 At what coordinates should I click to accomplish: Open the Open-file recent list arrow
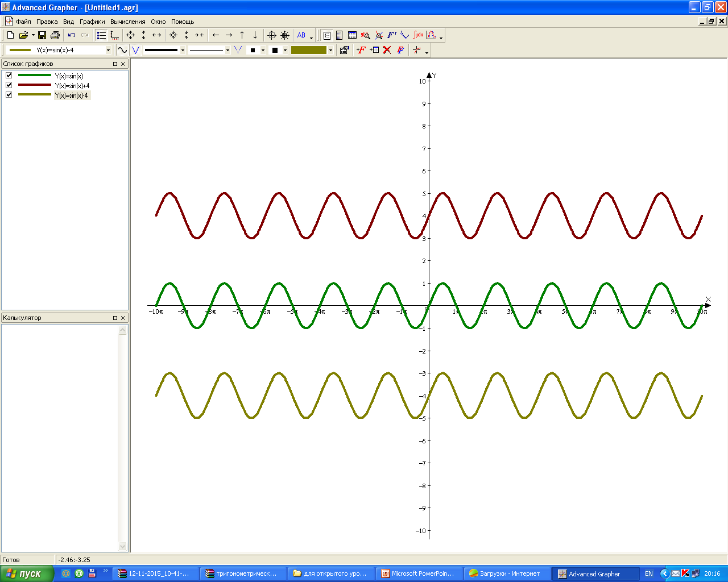(33, 35)
